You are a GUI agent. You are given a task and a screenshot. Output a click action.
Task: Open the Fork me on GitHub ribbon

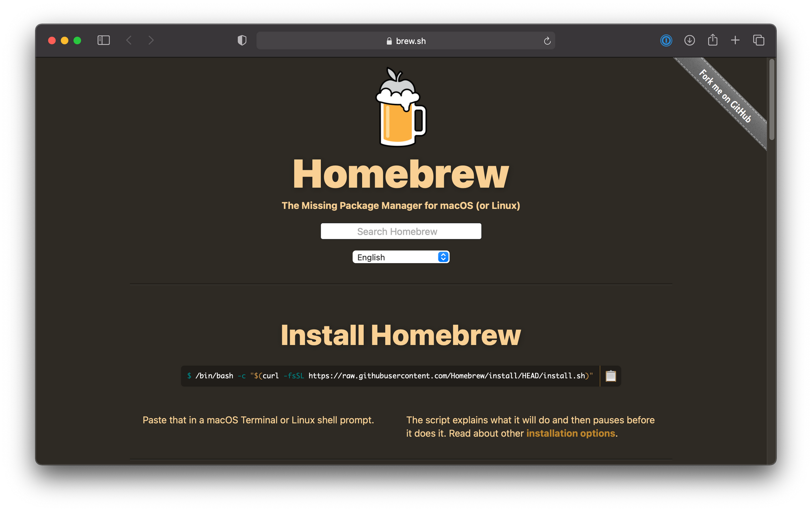725,96
